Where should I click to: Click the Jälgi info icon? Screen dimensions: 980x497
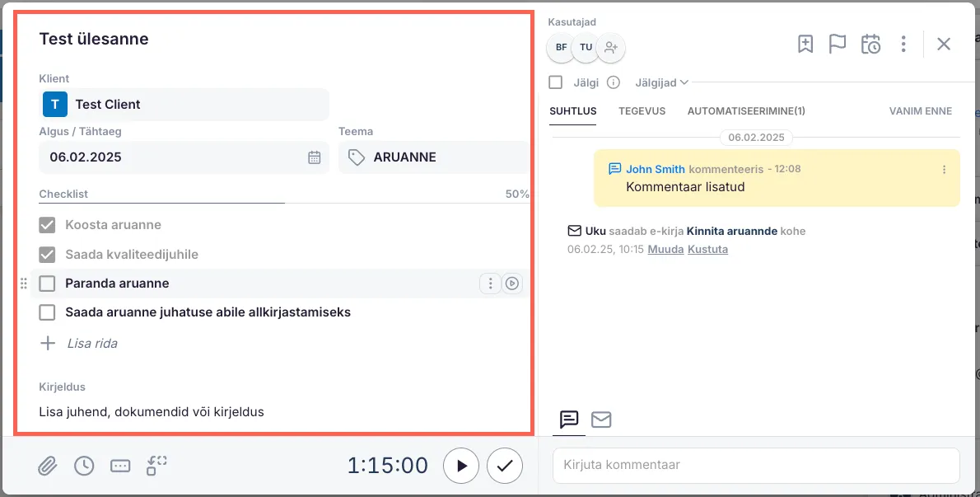tap(613, 82)
